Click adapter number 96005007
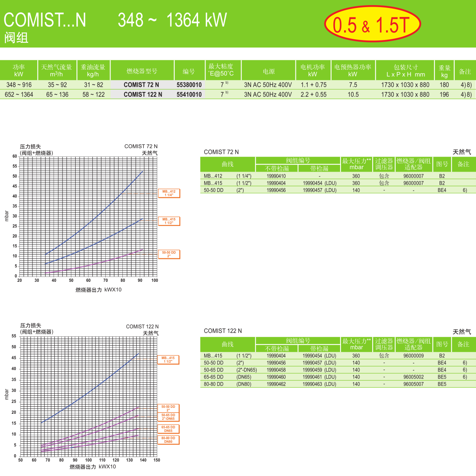Viewport: 476px width, 476px height. coord(413,384)
